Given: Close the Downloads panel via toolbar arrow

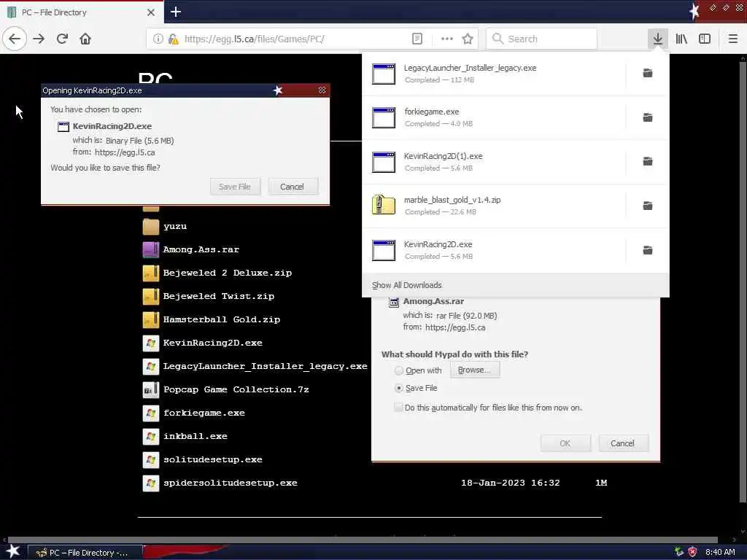Looking at the screenshot, I should [658, 39].
